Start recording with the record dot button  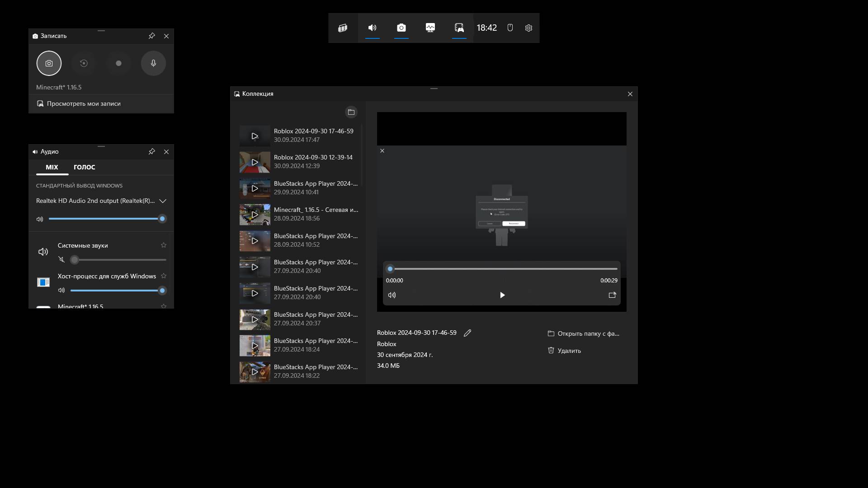click(x=118, y=63)
